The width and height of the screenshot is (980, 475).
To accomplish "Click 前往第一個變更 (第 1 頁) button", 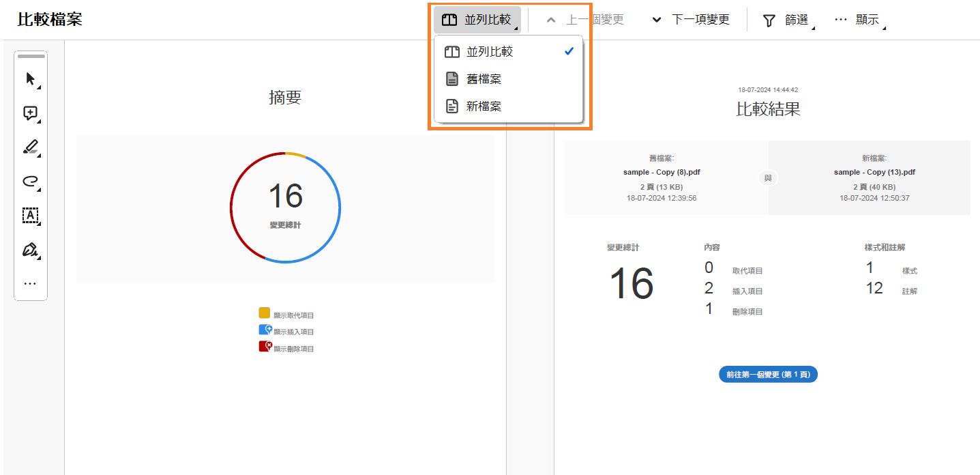I will point(767,374).
